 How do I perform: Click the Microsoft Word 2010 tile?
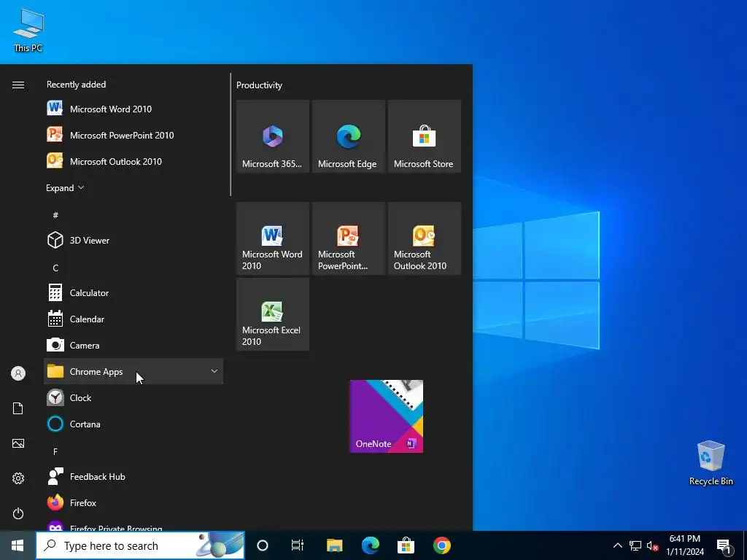click(x=273, y=238)
